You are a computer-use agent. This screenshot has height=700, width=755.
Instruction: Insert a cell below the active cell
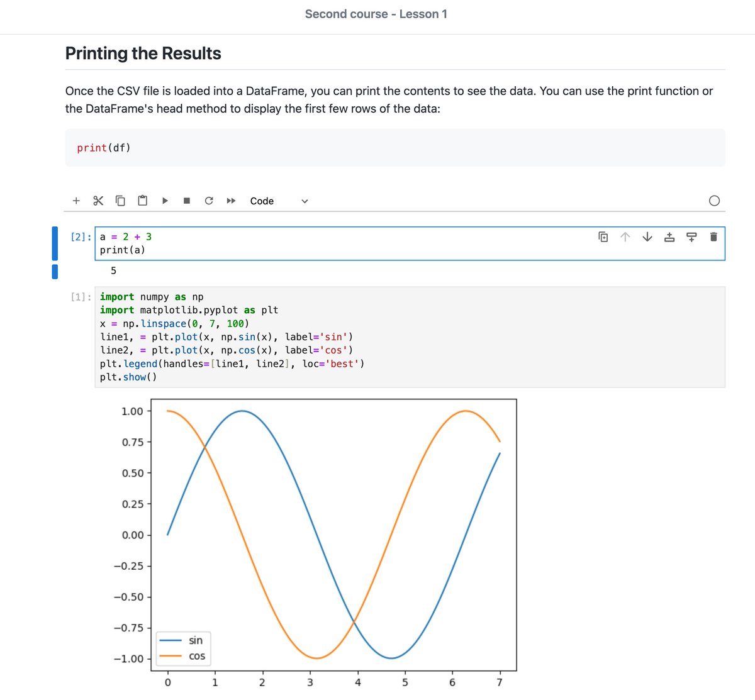click(691, 237)
